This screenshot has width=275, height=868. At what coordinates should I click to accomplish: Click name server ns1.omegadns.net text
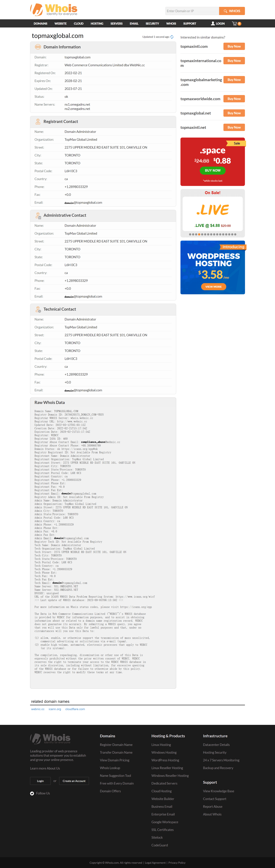[x=77, y=104]
